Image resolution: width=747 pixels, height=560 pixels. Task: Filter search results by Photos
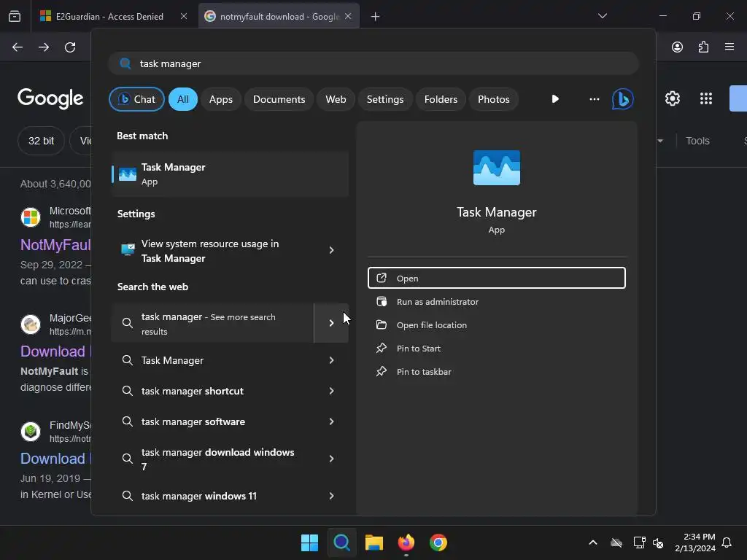[x=494, y=99]
